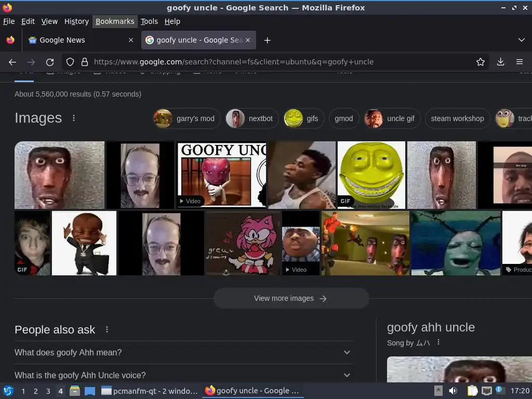Open the GOOFY UNC apple video thumbnail
Viewport: 532px width, 399px height.
point(221,175)
